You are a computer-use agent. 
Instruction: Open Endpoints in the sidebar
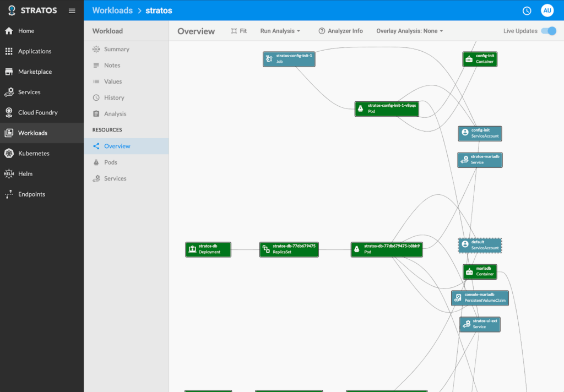point(42,194)
